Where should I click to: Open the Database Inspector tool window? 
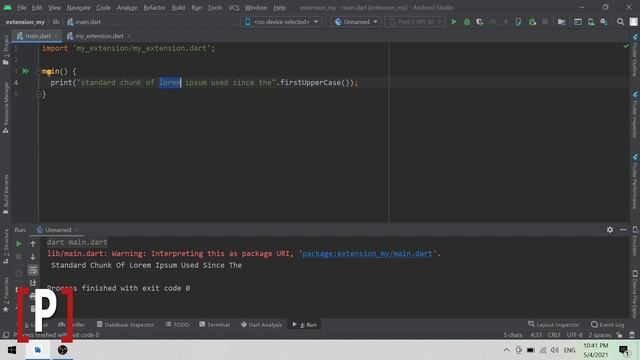coord(125,325)
